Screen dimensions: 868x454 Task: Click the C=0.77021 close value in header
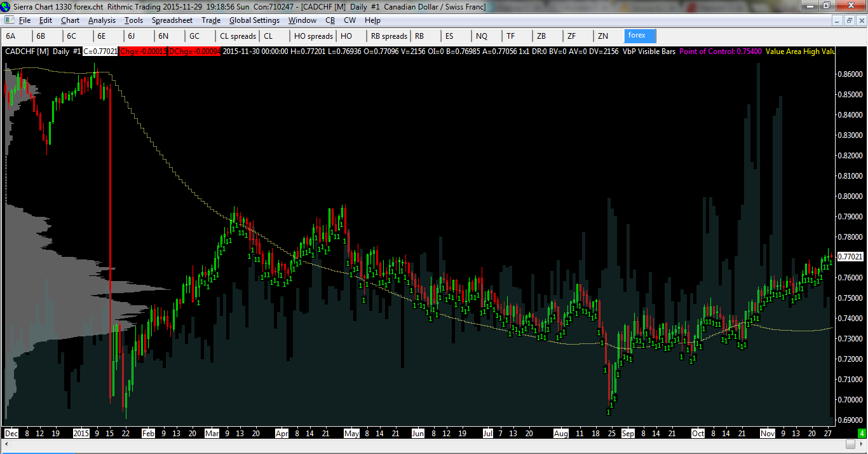(x=101, y=52)
